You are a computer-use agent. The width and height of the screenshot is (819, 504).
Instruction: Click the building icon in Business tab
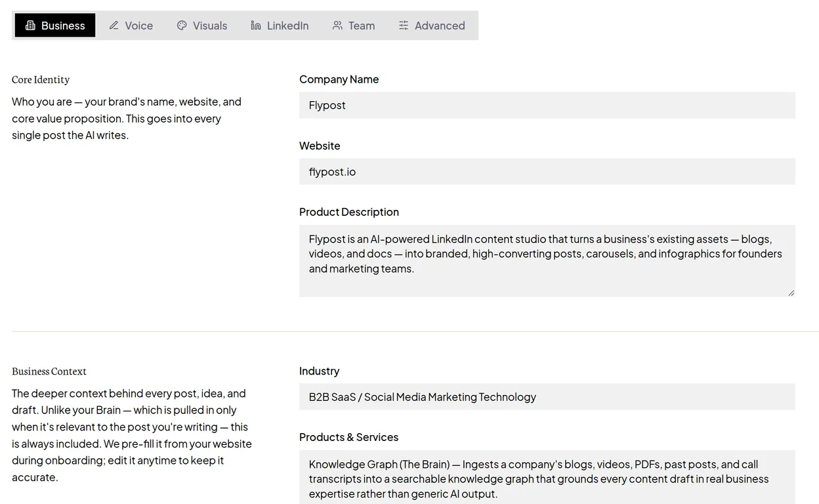pos(30,26)
